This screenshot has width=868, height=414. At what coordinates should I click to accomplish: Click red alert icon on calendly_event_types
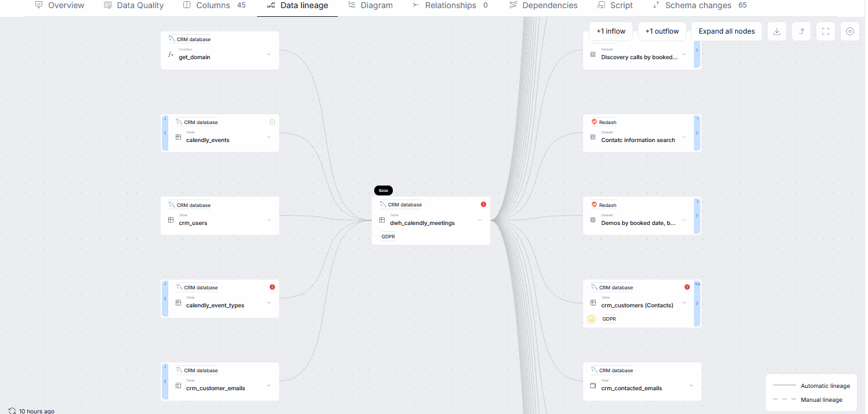(272, 288)
